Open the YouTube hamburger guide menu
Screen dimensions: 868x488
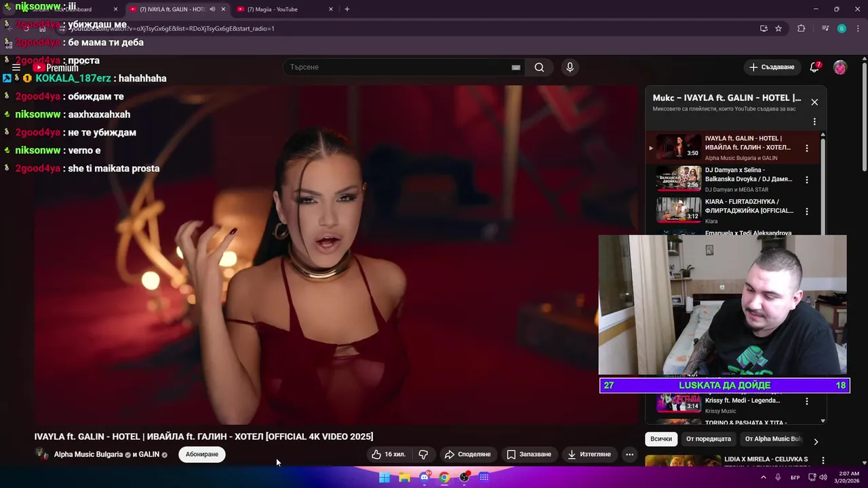[16, 68]
